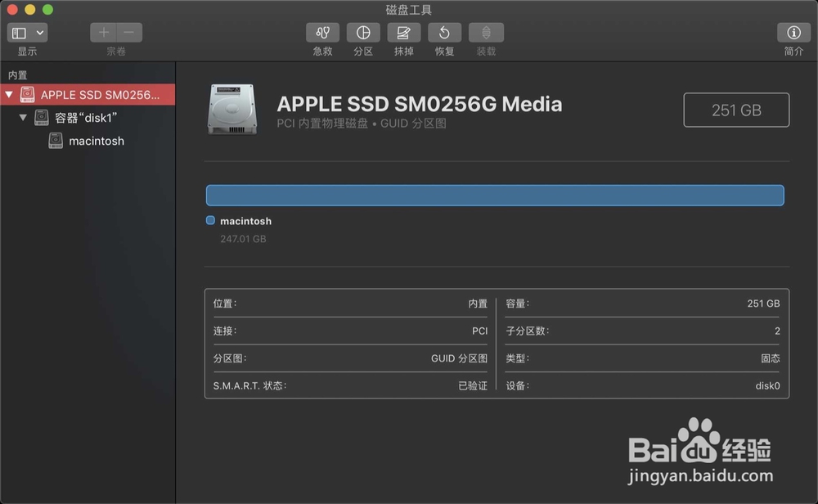Click the remove volume minus button
Screen dimensions: 818x504
[129, 33]
